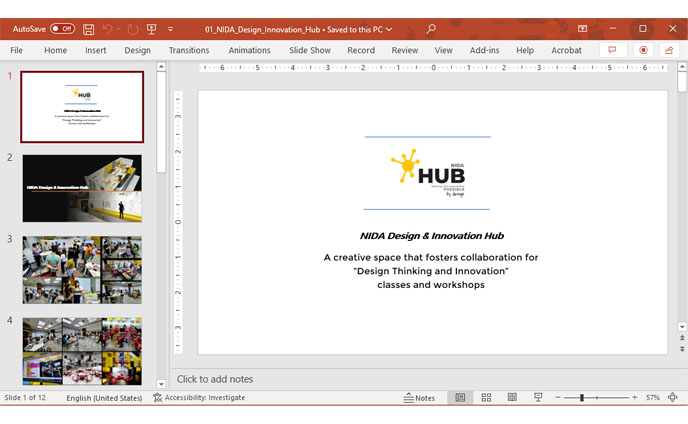Select slide 4 thumbnail

pyautogui.click(x=82, y=351)
